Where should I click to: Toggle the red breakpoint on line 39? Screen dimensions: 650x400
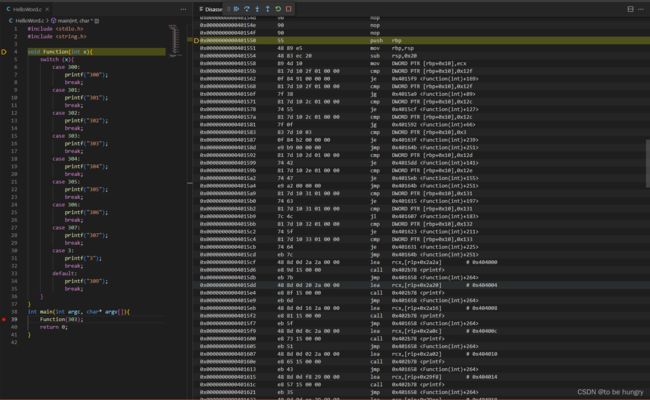tap(4, 320)
